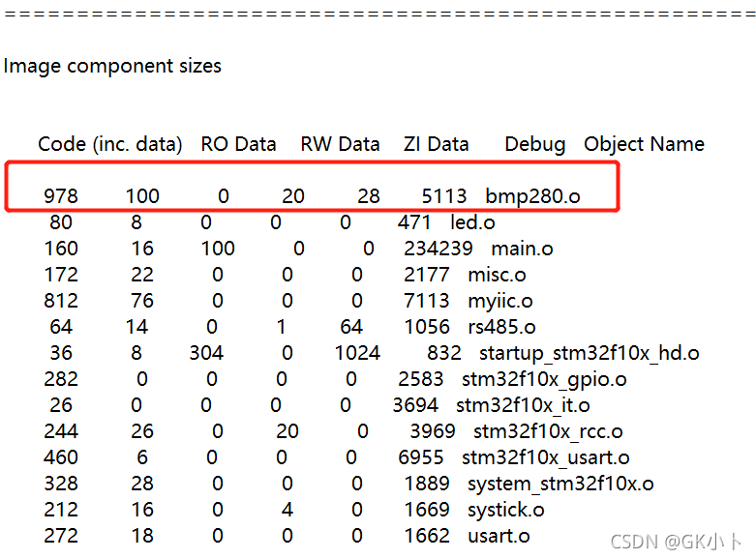Viewport: 756px width, 559px height.
Task: Select the object name rs485.o
Action: click(502, 327)
